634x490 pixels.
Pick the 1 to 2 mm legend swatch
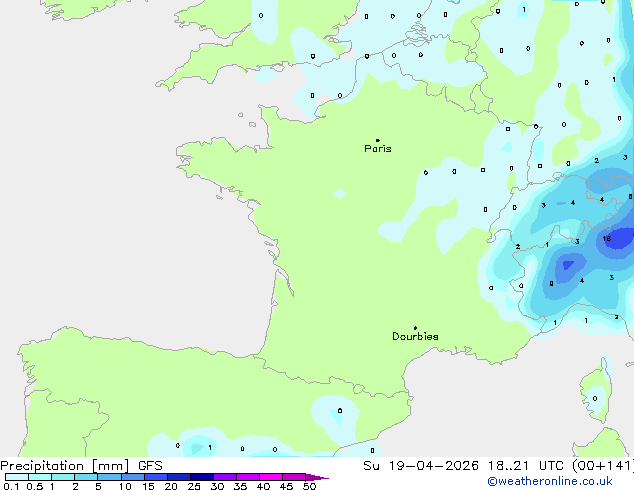63,477
